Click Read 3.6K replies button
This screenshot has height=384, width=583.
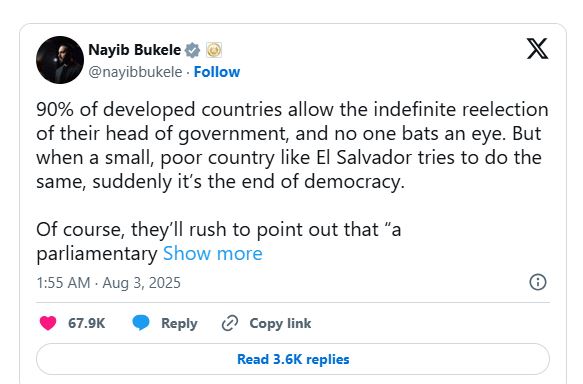[293, 359]
